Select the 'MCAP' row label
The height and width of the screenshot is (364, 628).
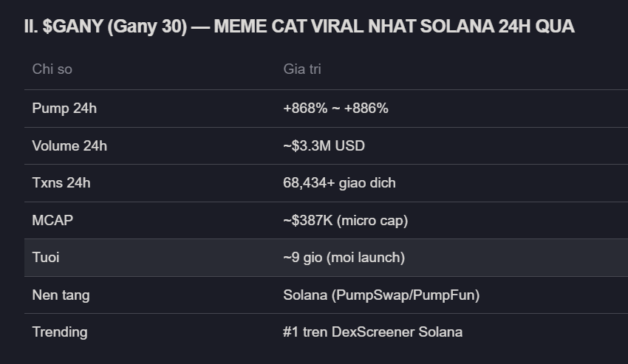coord(52,220)
